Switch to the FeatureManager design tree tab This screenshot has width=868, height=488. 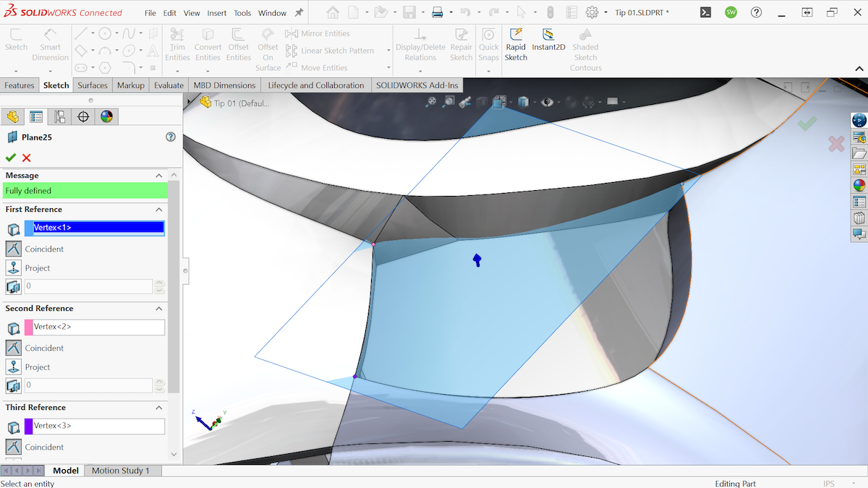(x=13, y=116)
